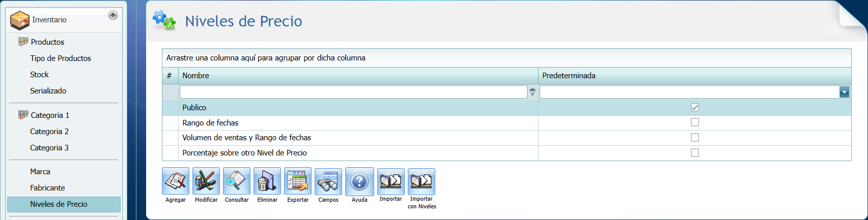Uncheck the Predeterminada checkbox for Publico
This screenshot has height=220, width=868.
click(x=695, y=107)
